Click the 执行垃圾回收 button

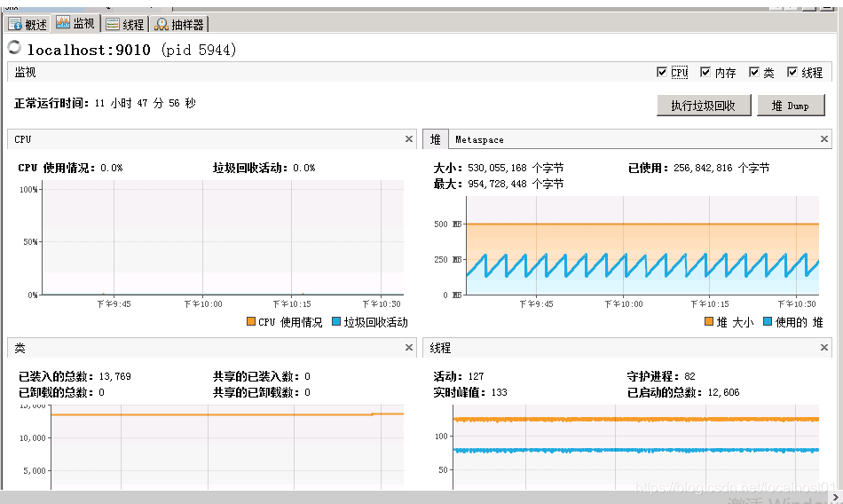pos(704,106)
